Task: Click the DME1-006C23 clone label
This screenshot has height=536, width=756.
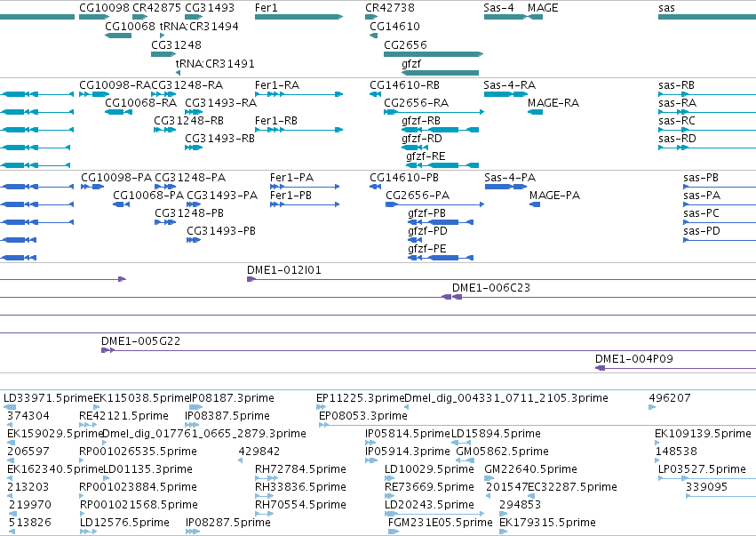Action: pyautogui.click(x=490, y=288)
